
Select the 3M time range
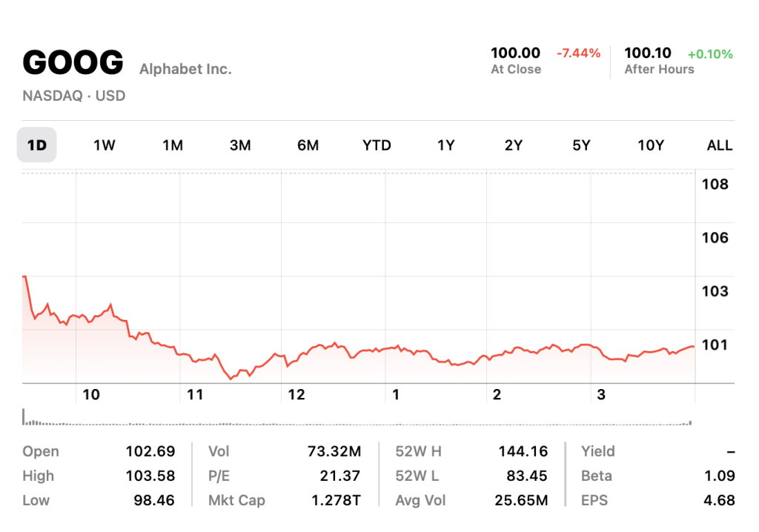click(x=240, y=145)
